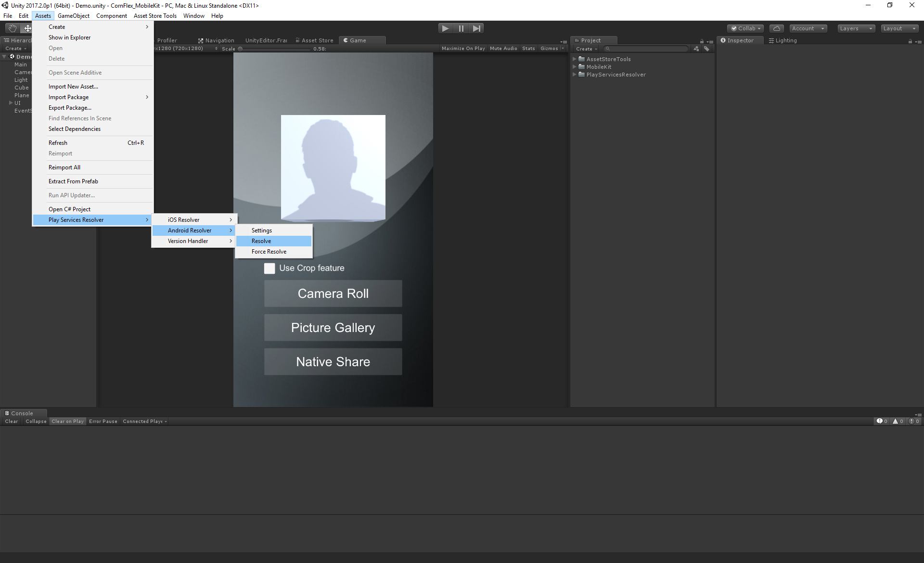This screenshot has width=924, height=563.
Task: Open the Account dropdown
Action: (808, 28)
